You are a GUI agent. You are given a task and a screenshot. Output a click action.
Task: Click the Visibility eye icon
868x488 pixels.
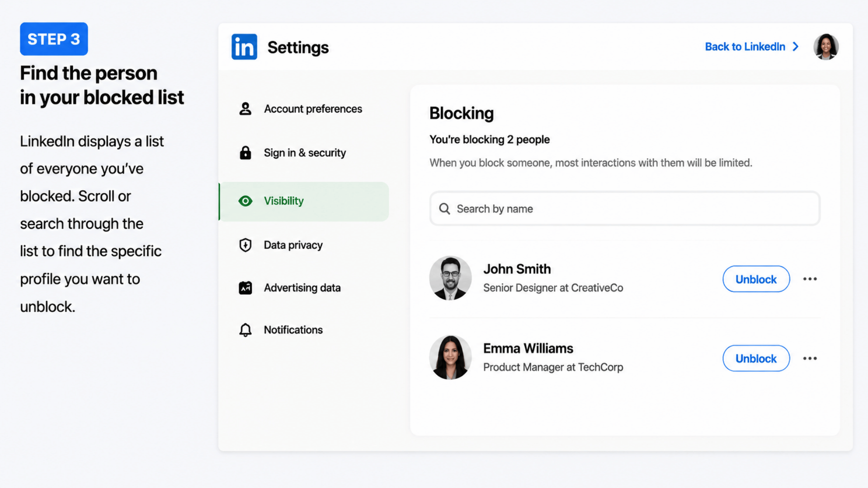coord(245,201)
